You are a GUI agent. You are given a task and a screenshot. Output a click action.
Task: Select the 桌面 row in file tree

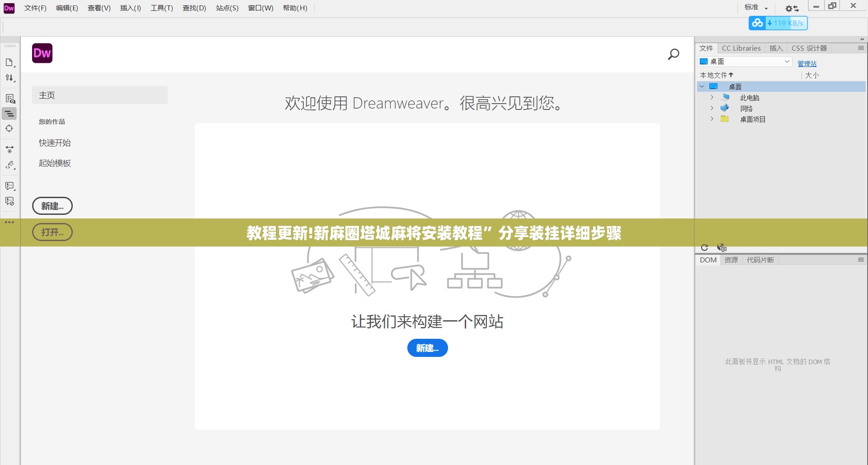click(x=781, y=86)
